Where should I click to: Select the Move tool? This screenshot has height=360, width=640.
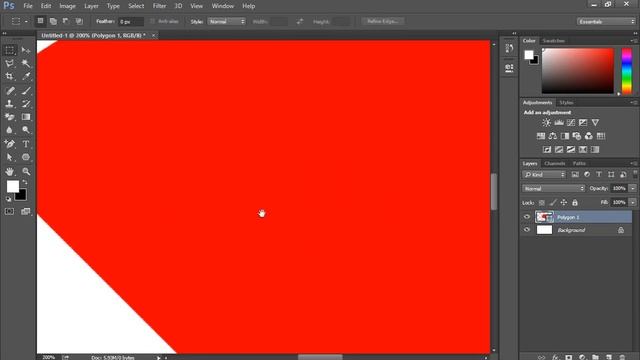click(x=26, y=50)
